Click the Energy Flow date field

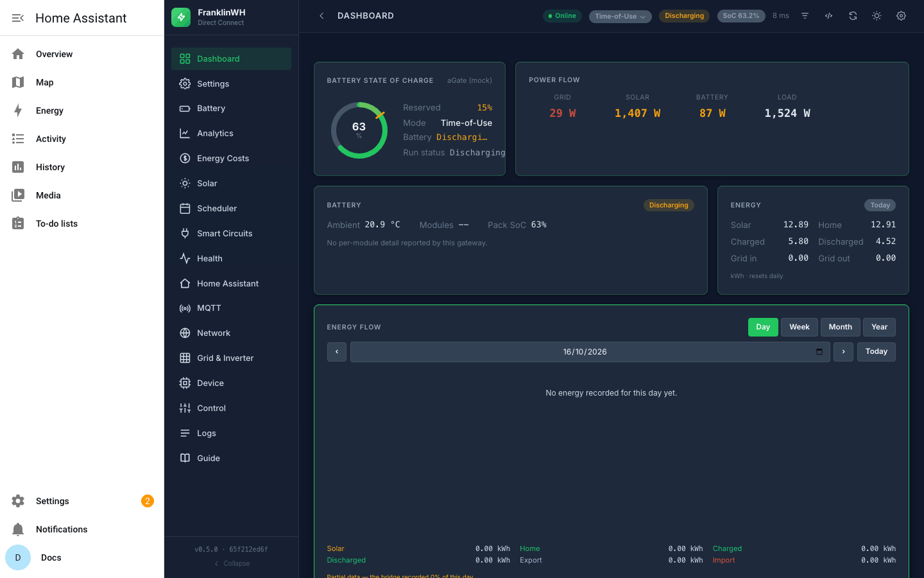[x=589, y=352]
